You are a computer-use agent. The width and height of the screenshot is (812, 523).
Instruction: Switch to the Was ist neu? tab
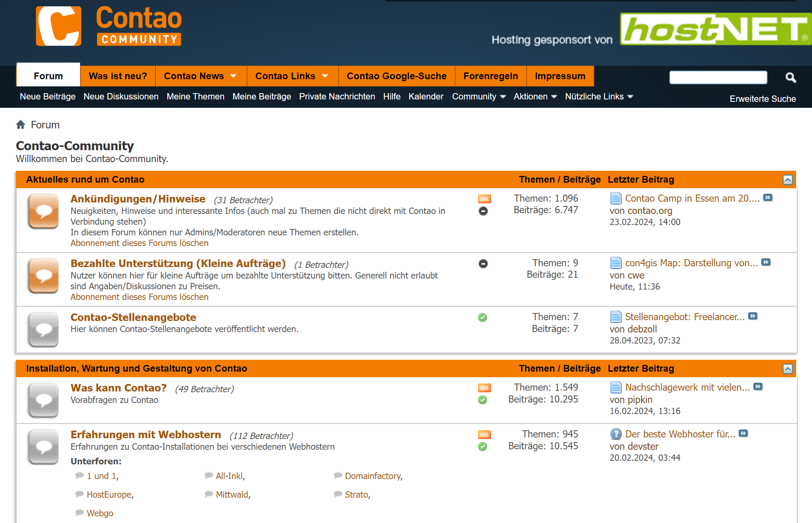(x=118, y=76)
